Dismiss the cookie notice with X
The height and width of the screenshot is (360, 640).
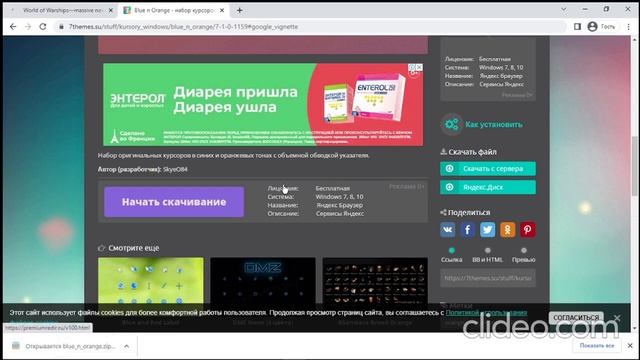pyautogui.click(x=617, y=318)
